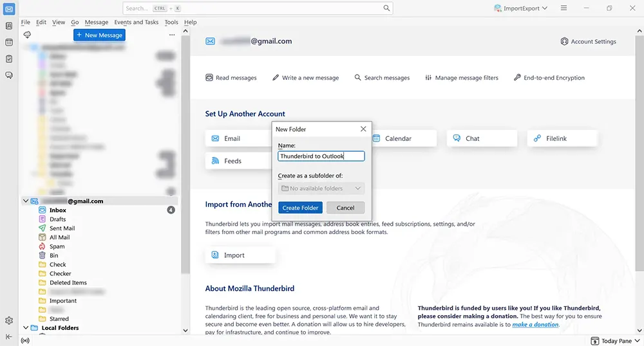The height and width of the screenshot is (346, 644).
Task: Click the folder pane scrollbar
Action: click(x=185, y=155)
